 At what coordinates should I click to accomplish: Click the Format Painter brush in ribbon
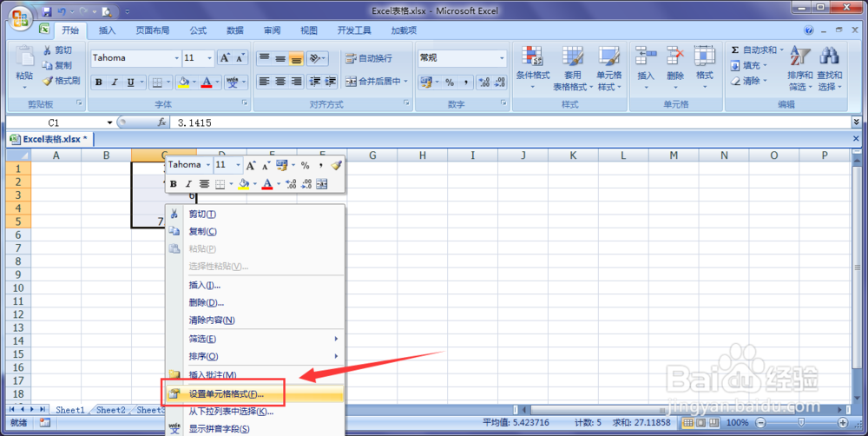(48, 81)
